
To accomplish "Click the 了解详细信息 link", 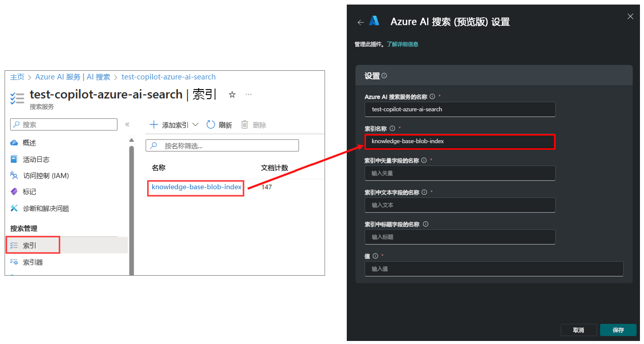I will tap(402, 44).
